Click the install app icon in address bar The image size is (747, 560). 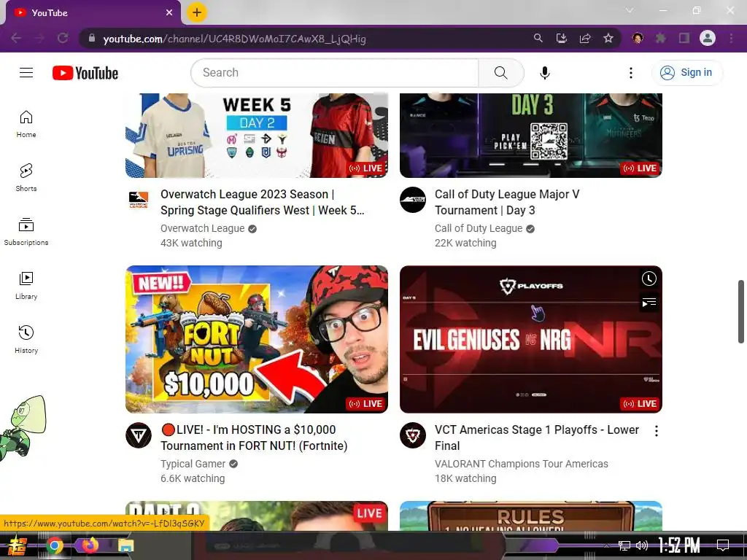pyautogui.click(x=562, y=38)
